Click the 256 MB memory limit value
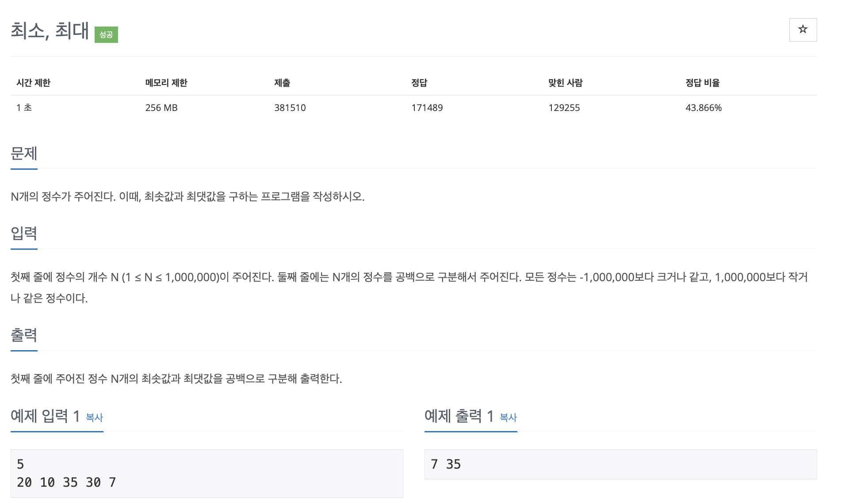The height and width of the screenshot is (504, 849). 161,108
